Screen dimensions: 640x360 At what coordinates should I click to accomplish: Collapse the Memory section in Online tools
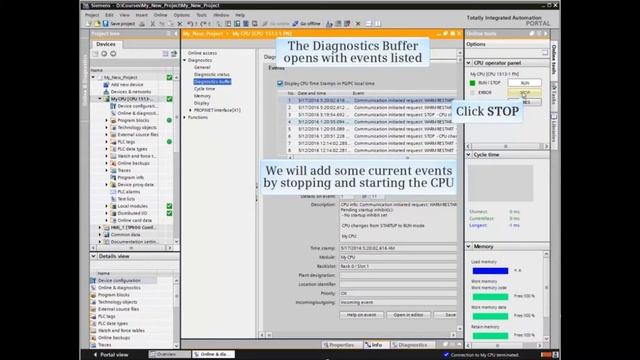coord(469,247)
